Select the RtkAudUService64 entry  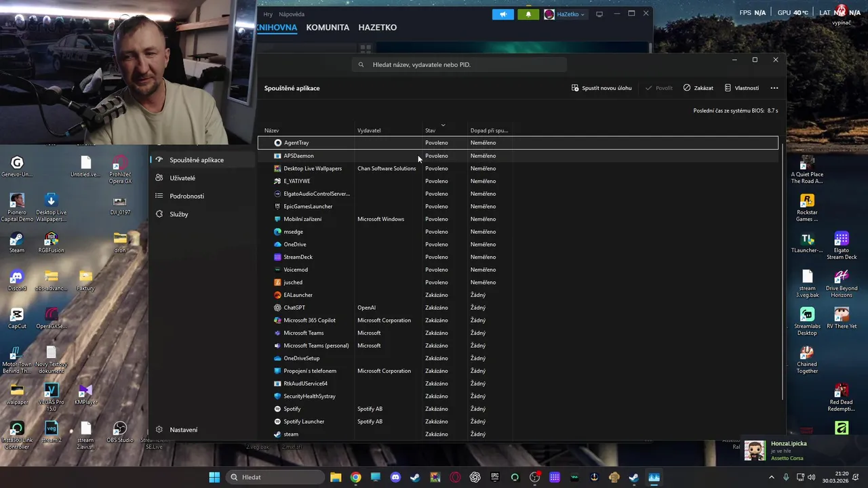coord(518,384)
